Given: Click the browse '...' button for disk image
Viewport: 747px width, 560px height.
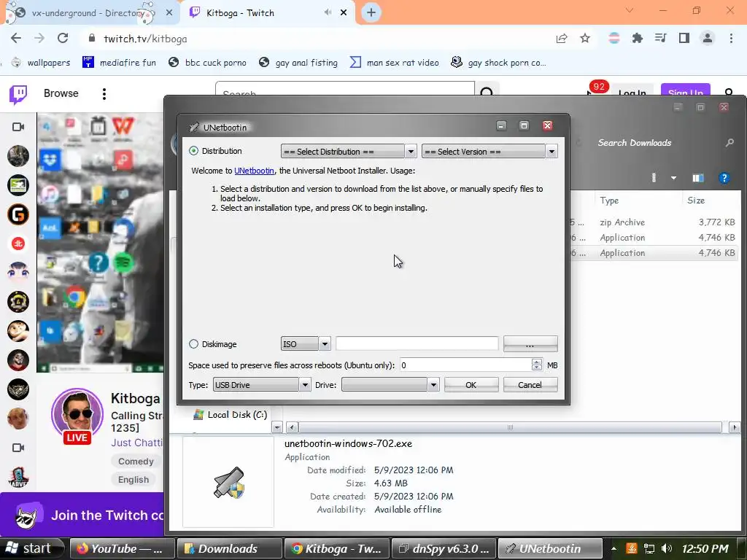Looking at the screenshot, I should click(530, 344).
